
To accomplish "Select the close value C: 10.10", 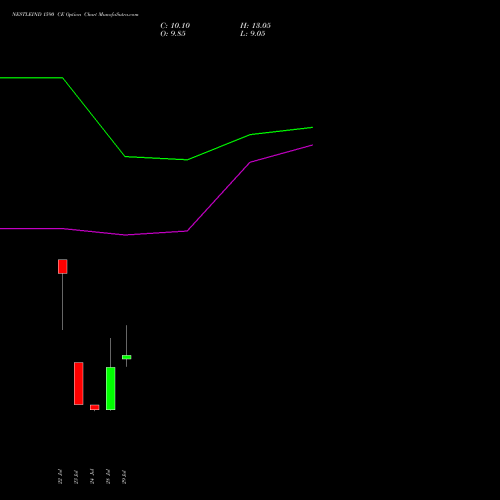I will 175,26.
